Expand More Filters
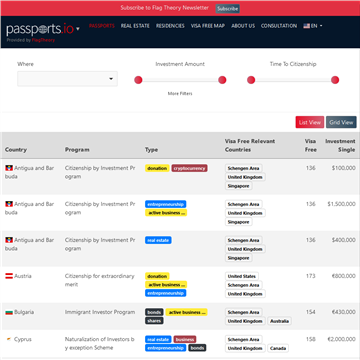This screenshot has width=360, height=360. coord(180,94)
